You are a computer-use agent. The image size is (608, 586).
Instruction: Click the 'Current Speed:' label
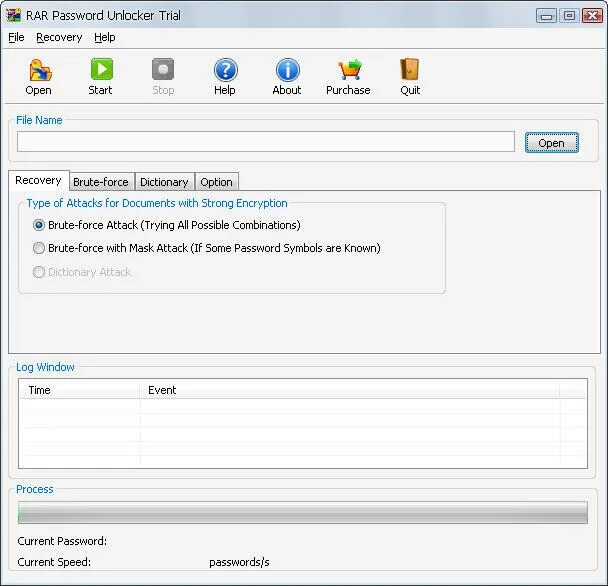[54, 562]
